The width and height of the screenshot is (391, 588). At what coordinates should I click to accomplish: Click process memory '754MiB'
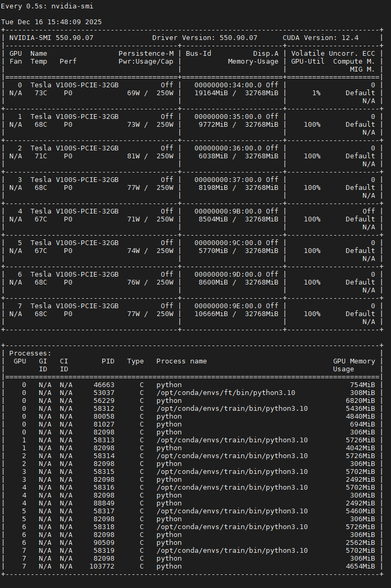363,385
